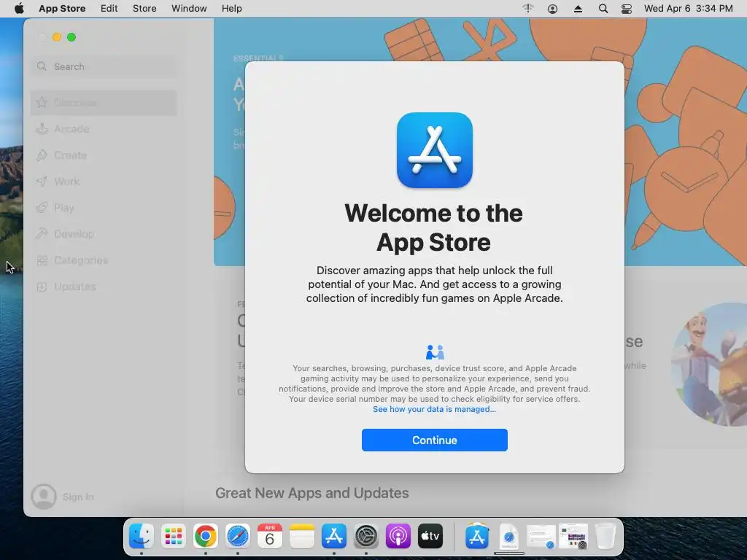Open System Preferences from the Dock
747x560 pixels.
coord(366,536)
